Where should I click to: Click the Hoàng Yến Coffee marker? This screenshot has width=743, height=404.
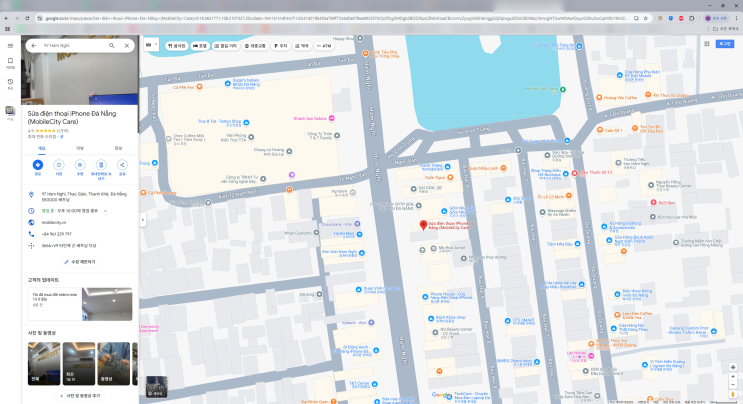599,98
